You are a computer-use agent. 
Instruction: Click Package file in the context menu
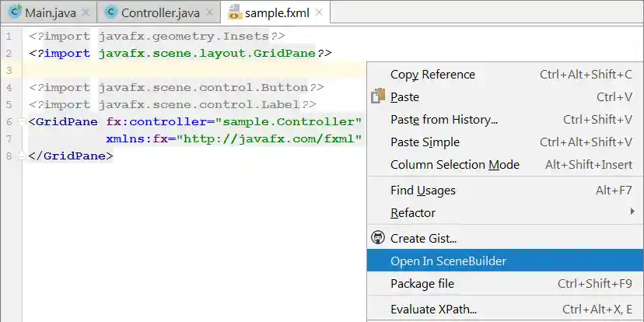coord(422,284)
